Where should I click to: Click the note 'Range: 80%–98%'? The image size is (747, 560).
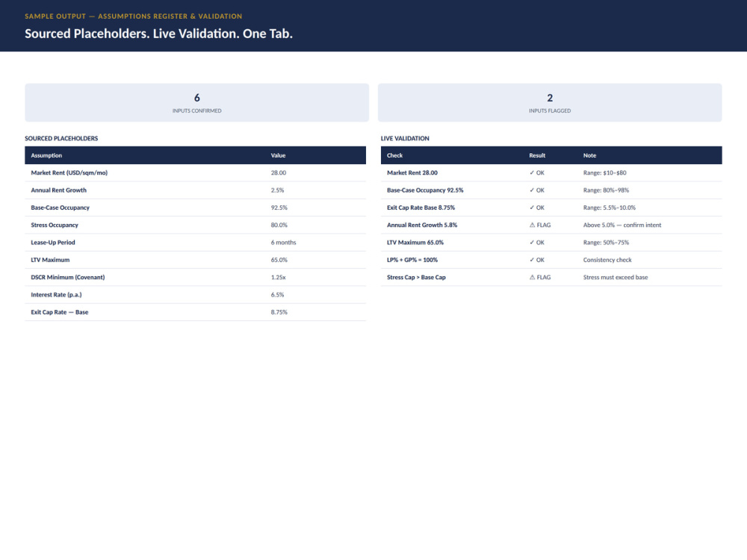606,190
